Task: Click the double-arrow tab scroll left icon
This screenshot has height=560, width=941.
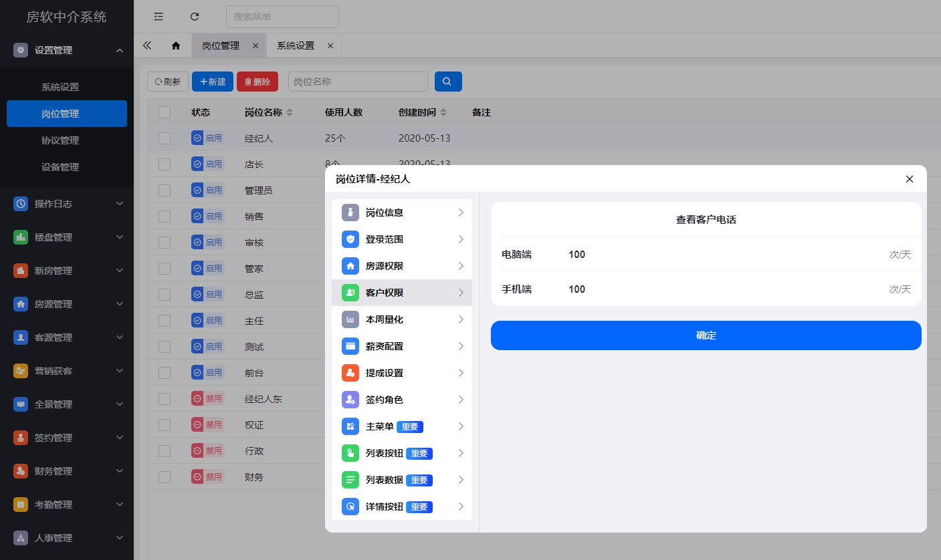Action: (147, 45)
